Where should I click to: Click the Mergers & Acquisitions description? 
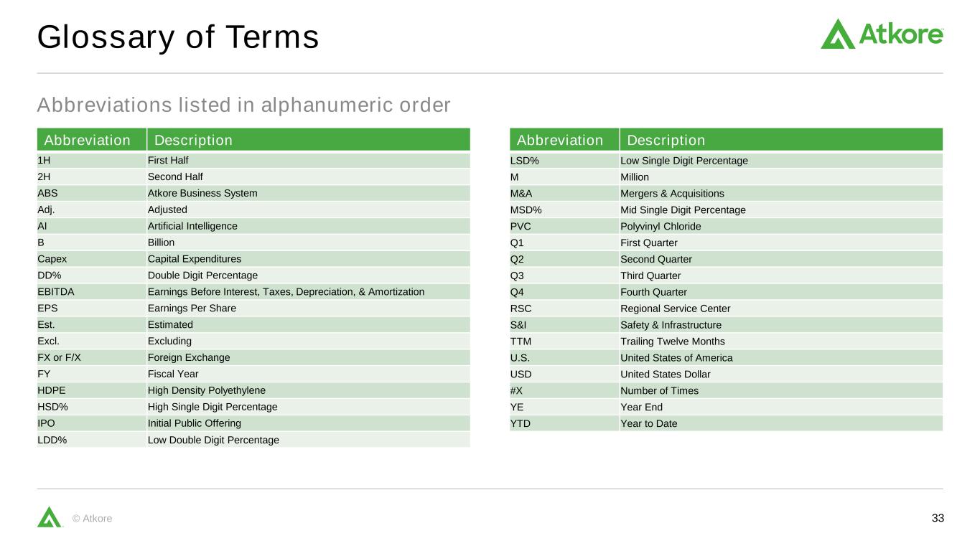click(x=672, y=194)
